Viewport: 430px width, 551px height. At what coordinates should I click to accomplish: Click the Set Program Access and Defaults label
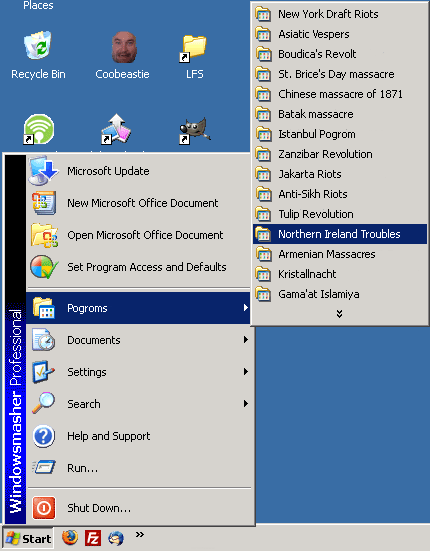pos(146,267)
